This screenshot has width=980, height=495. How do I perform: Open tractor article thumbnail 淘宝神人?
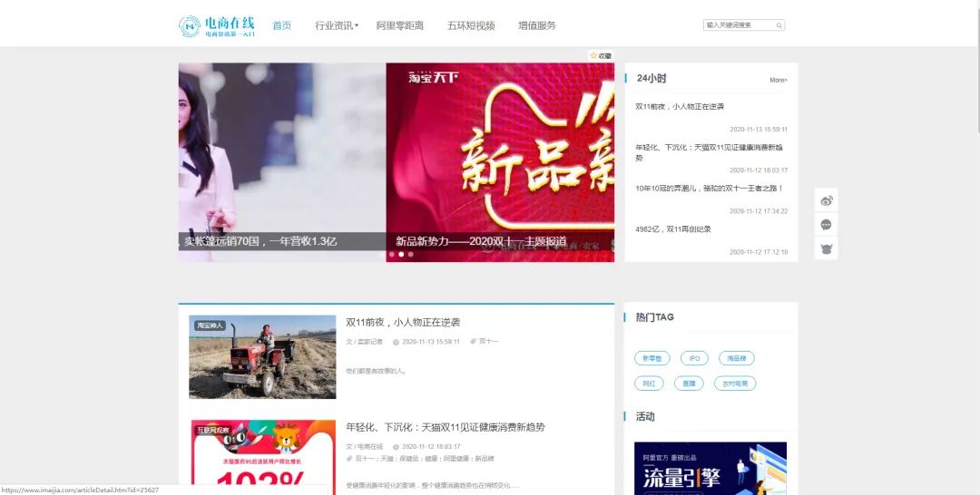262,356
